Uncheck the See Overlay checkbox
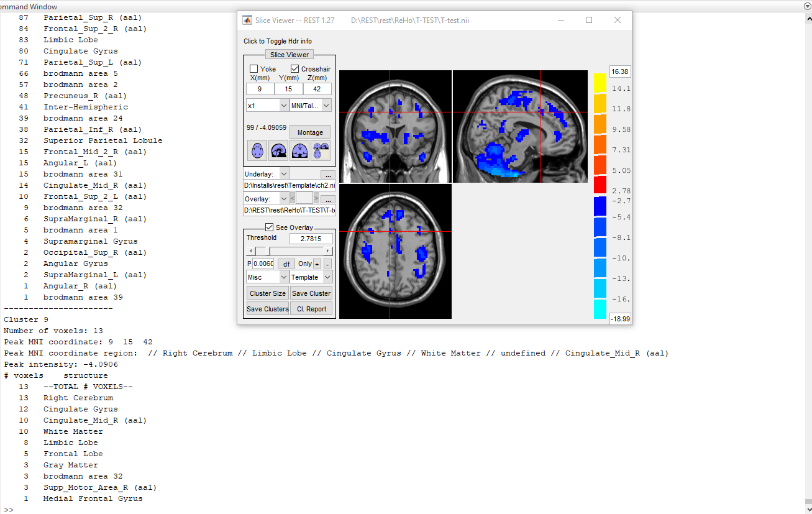 [x=269, y=227]
